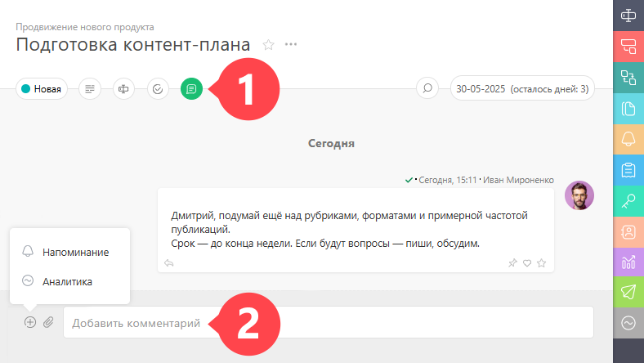This screenshot has width=644, height=363.
Task: Open the peach contacts sidebar icon
Action: coord(628,232)
